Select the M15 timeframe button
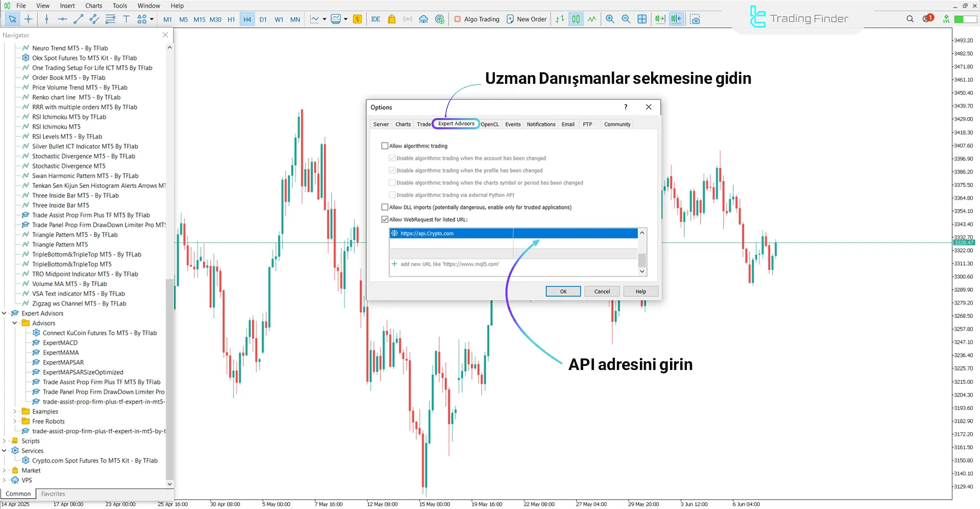This screenshot has height=509, width=980. pos(199,19)
